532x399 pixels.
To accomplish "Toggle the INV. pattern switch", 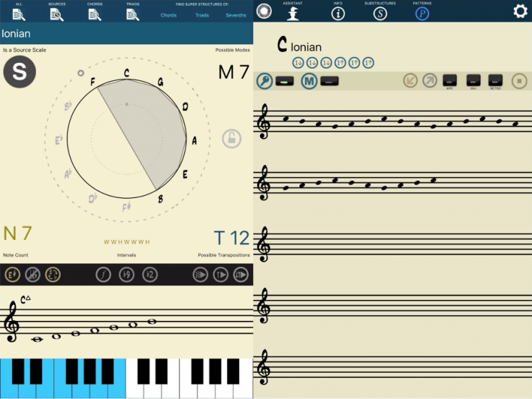I will click(x=473, y=80).
